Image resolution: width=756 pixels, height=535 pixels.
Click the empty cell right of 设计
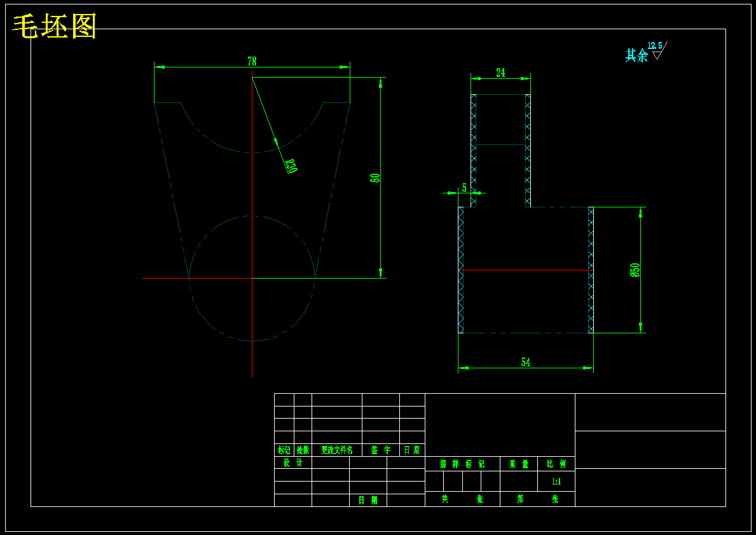[330, 462]
